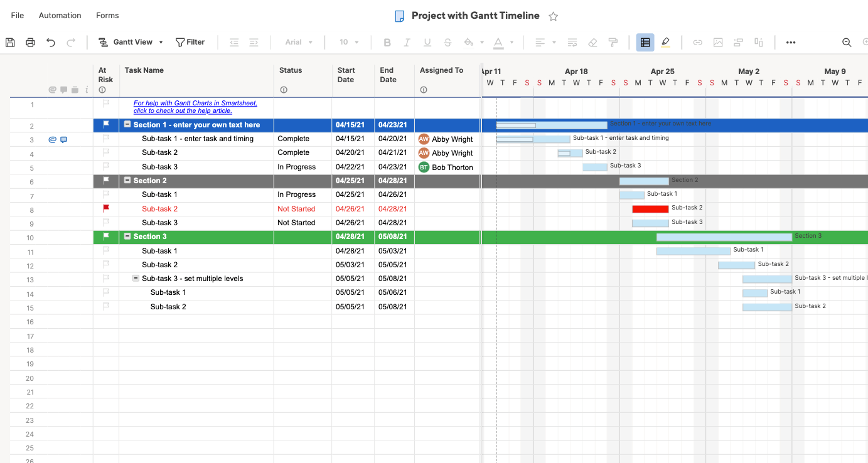Star the sheet as favorite

tap(553, 16)
